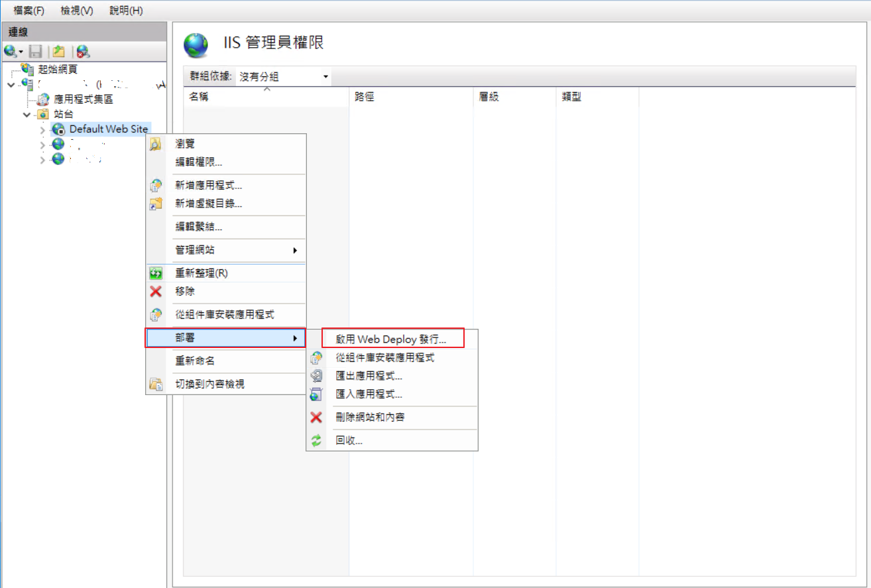Screen dimensions: 871x588
Task: Click the green refresh icon beside 重新整理(R)
Action: coord(156,273)
